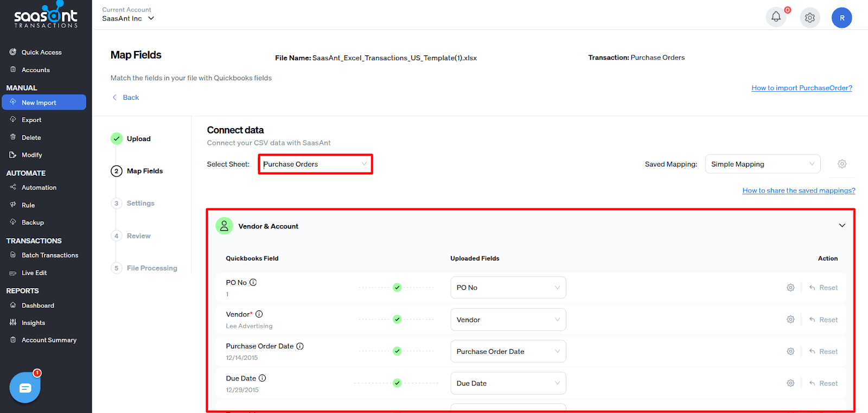Open gear settings for Due Date row

click(x=790, y=383)
